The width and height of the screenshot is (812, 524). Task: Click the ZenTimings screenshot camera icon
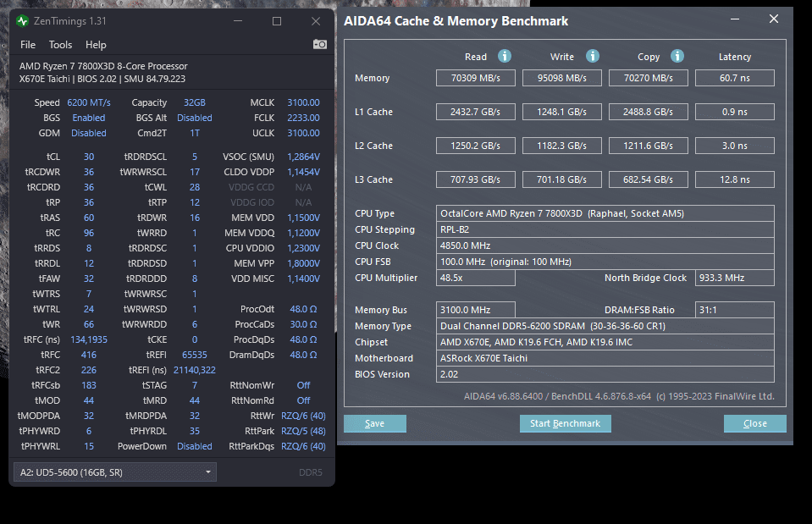[x=319, y=45]
